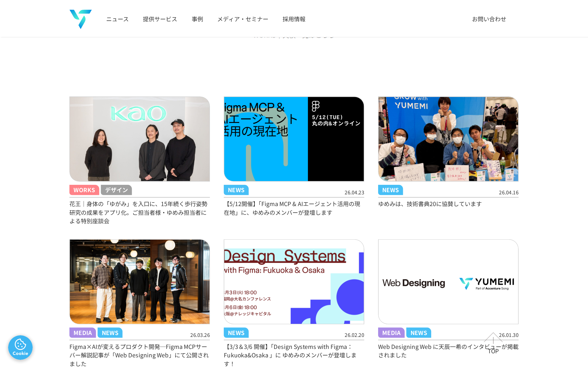The width and height of the screenshot is (588, 368).
Task: Open the Figma MCP event banner thumbnail
Action: [294, 139]
